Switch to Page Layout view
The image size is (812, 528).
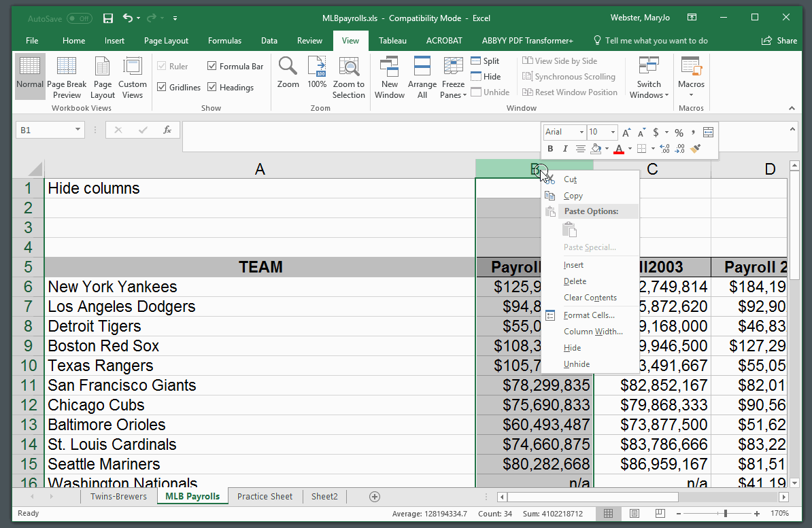(103, 77)
